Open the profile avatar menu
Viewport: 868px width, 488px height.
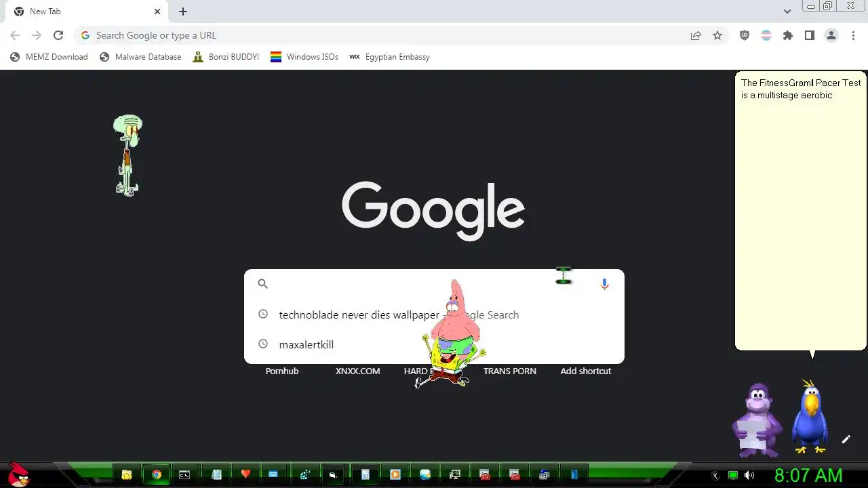tap(831, 35)
